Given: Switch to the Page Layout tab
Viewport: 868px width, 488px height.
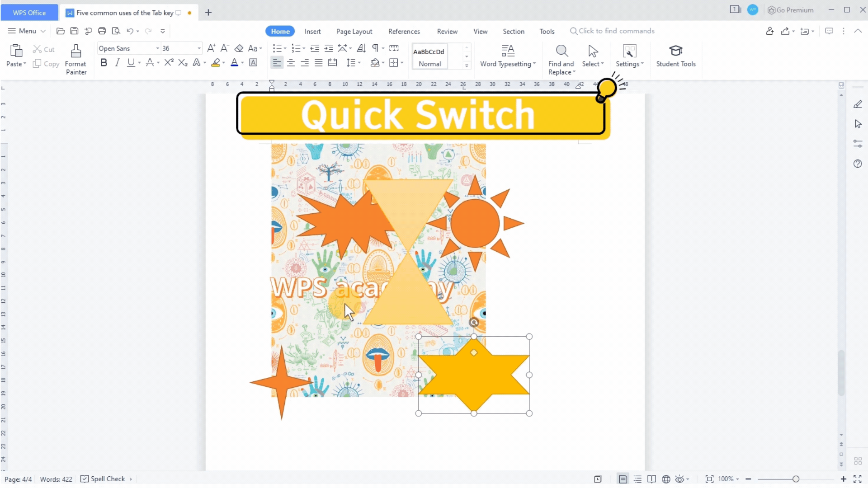Looking at the screenshot, I should [354, 31].
